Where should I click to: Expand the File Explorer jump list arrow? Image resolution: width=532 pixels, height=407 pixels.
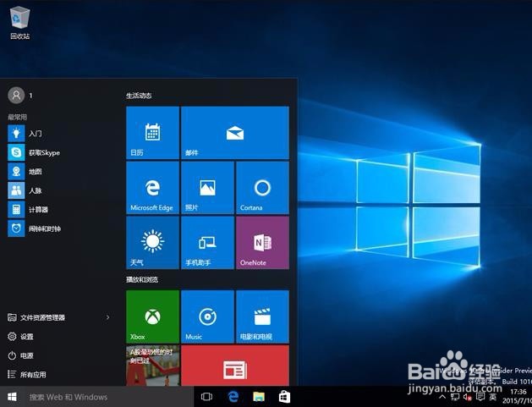click(x=108, y=317)
